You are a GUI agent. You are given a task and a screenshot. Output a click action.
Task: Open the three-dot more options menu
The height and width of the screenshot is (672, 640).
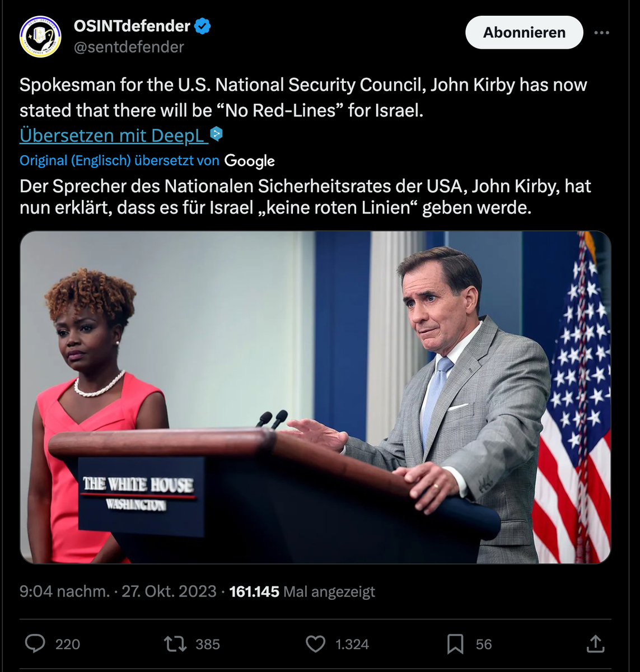point(601,32)
